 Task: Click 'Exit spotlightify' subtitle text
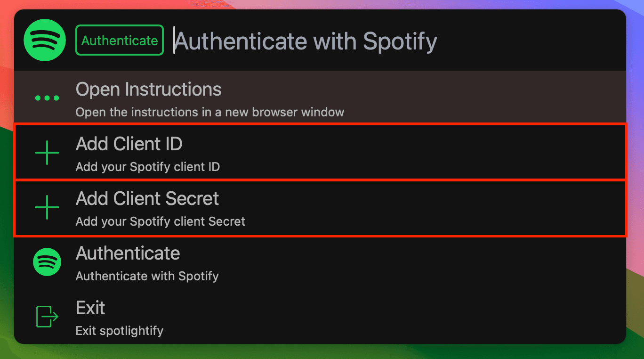120,331
